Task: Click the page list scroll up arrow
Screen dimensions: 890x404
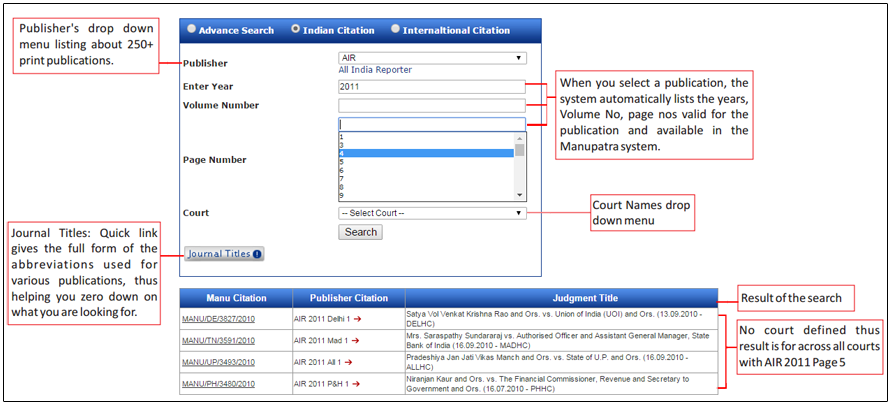Action: click(519, 138)
